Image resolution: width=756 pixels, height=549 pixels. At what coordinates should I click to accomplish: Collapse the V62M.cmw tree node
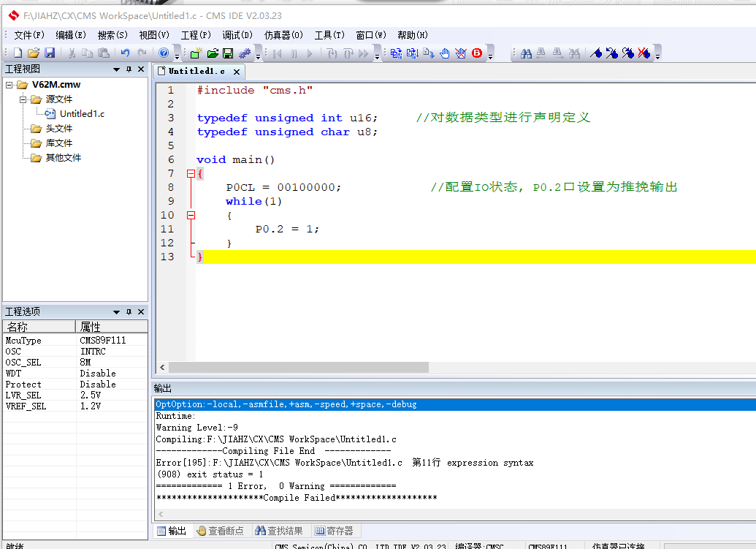[9, 85]
